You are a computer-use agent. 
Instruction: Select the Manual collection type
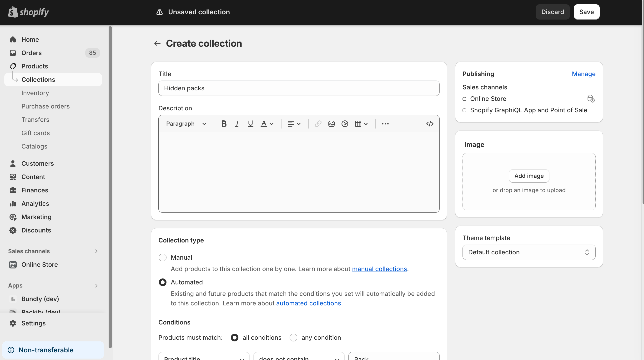click(162, 257)
